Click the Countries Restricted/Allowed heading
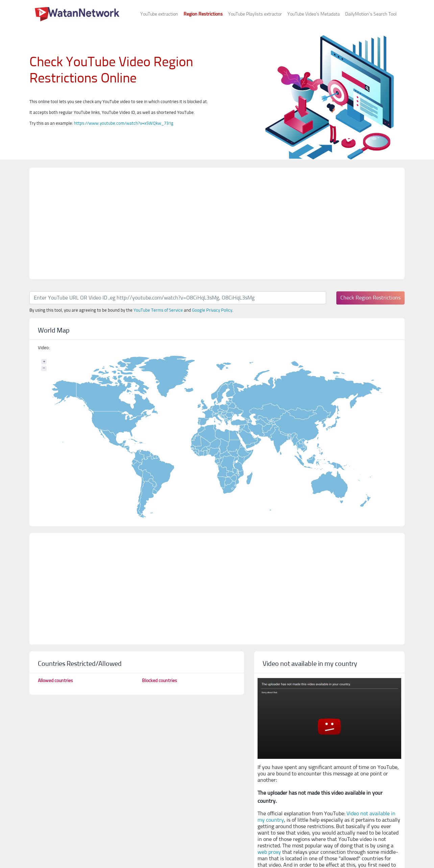 80,664
